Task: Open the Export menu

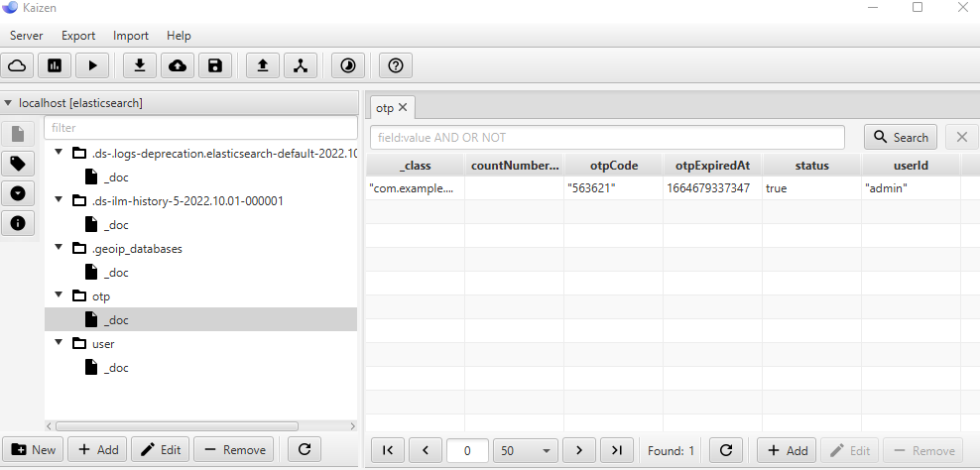Action: [x=78, y=36]
